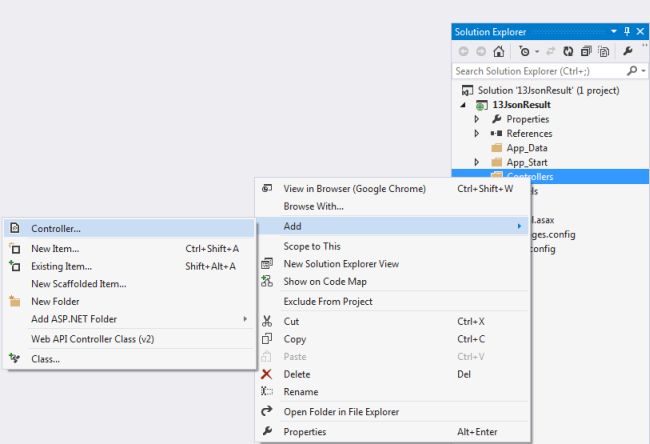Open the search options dropdown arrow
The height and width of the screenshot is (444, 650).
[x=643, y=71]
